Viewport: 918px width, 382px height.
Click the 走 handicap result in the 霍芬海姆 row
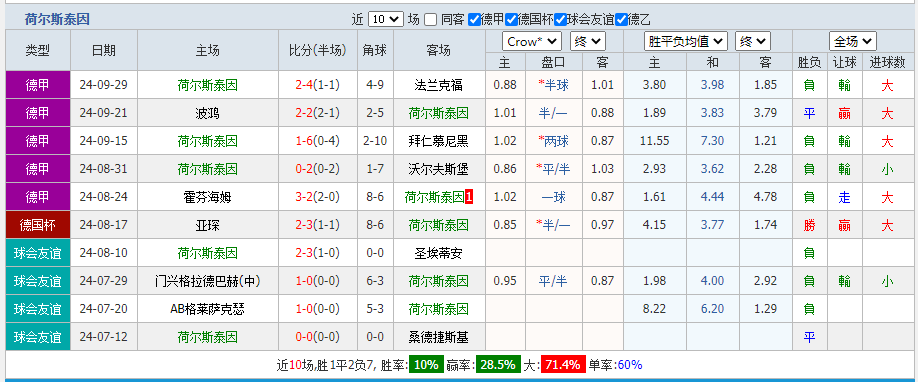[844, 197]
